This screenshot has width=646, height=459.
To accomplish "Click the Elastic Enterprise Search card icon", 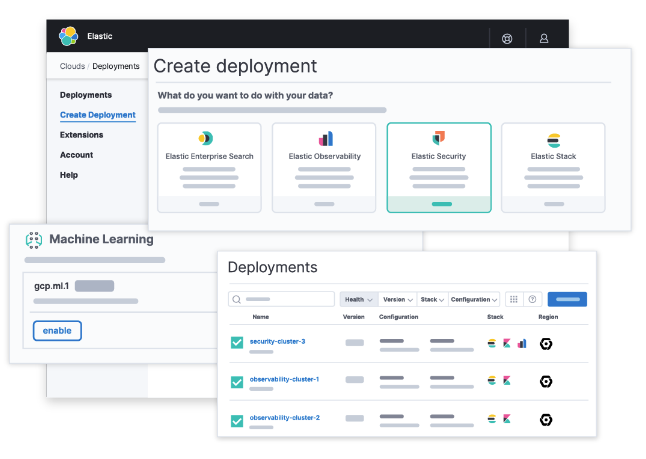I will pyautogui.click(x=206, y=138).
